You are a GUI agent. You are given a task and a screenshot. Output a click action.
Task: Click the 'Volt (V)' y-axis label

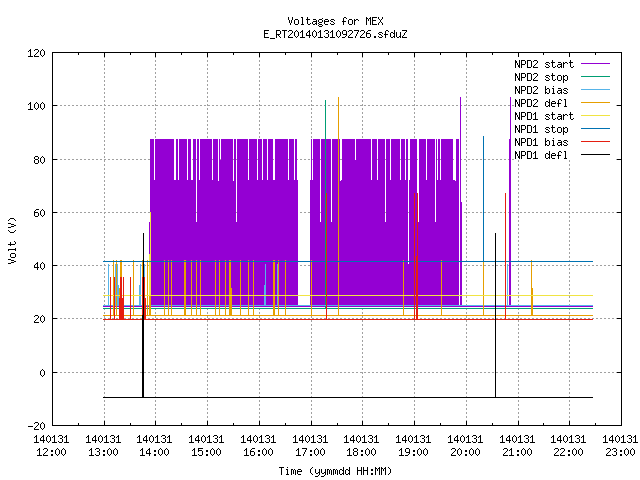click(x=12, y=240)
